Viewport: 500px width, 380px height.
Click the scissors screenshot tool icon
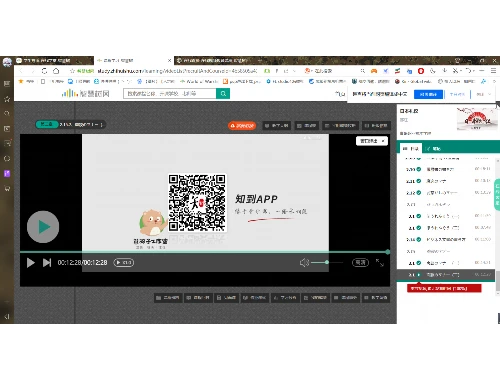click(455, 71)
